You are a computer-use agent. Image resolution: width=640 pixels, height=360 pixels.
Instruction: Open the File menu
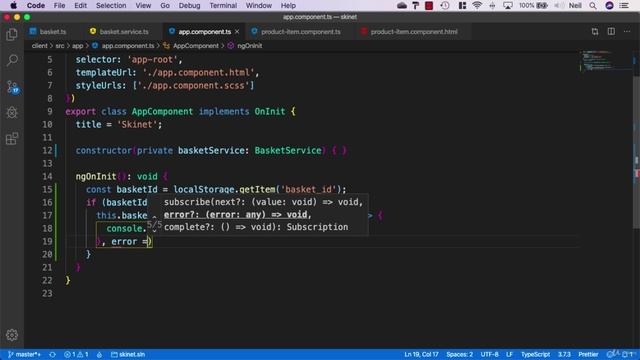[59, 6]
